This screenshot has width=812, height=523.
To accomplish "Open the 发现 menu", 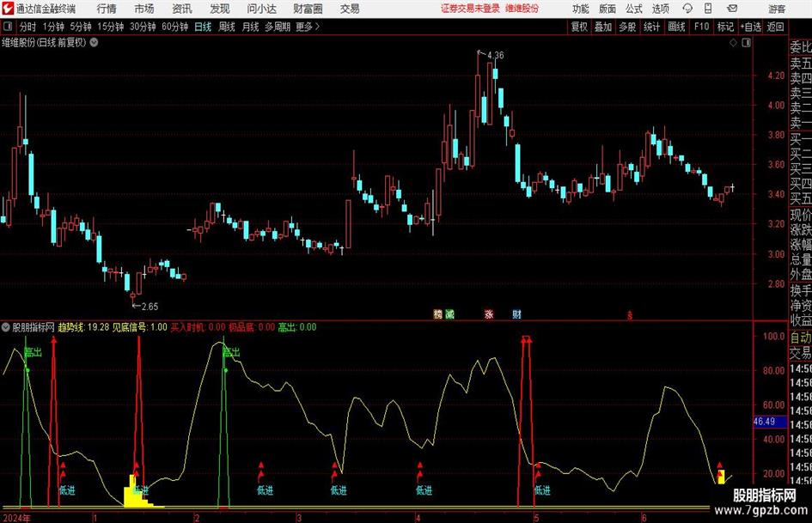I will 220,9.
